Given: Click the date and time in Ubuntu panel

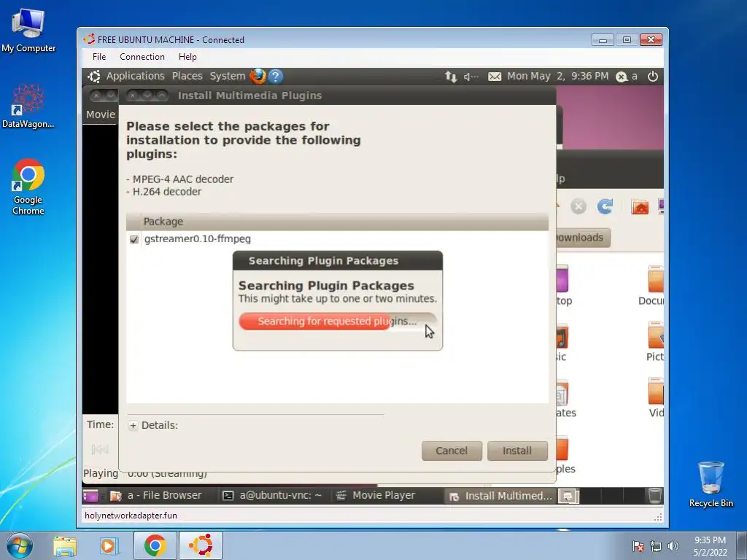Looking at the screenshot, I should [557, 76].
